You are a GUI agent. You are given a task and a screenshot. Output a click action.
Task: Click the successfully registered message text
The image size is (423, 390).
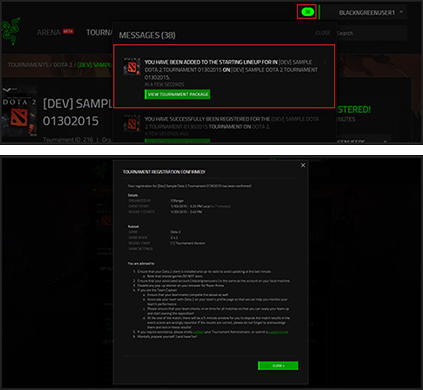click(231, 123)
